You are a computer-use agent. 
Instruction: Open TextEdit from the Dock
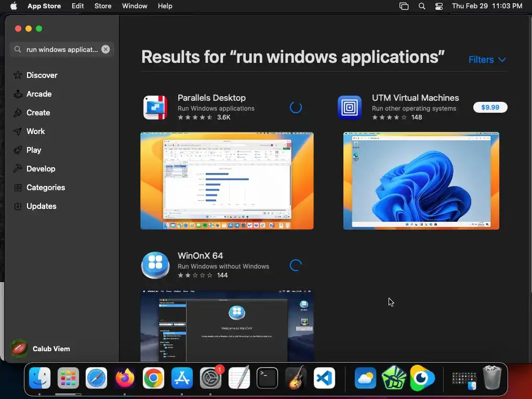(239, 378)
